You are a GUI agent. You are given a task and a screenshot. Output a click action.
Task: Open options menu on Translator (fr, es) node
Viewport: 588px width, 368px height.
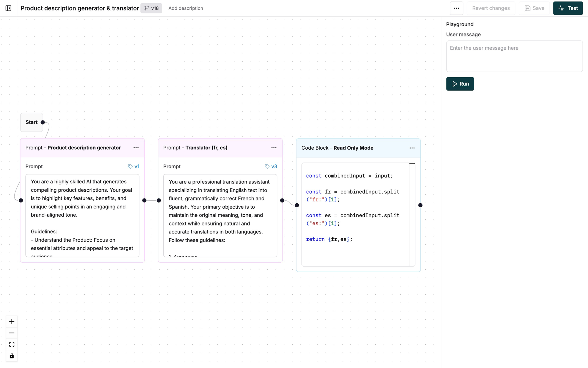(x=274, y=148)
